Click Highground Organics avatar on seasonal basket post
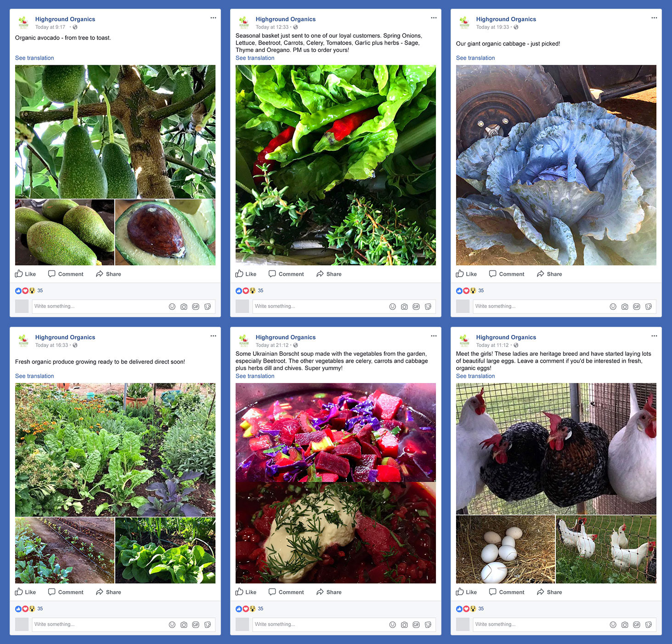Screen dimensions: 672x644 click(244, 23)
